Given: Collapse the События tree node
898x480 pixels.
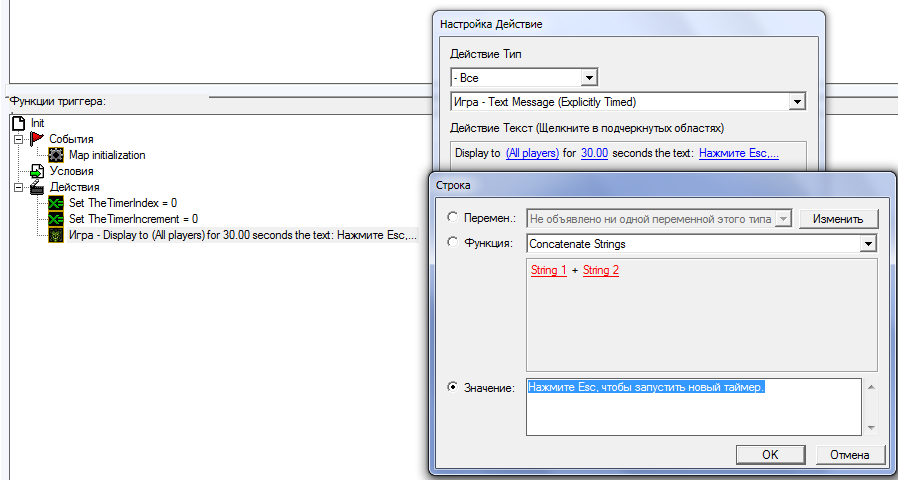Looking at the screenshot, I should coord(19,139).
